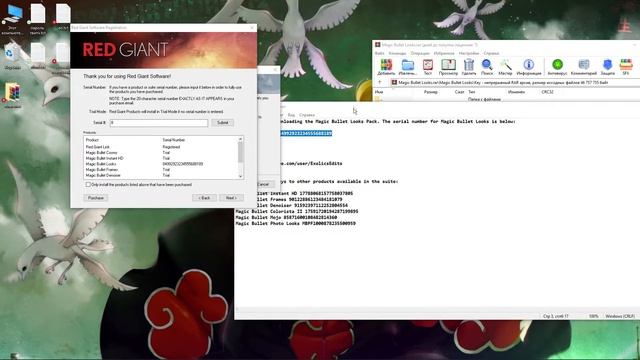Screen dimensions: 640x360
Task: Click the Purchase button
Action: [x=96, y=198]
